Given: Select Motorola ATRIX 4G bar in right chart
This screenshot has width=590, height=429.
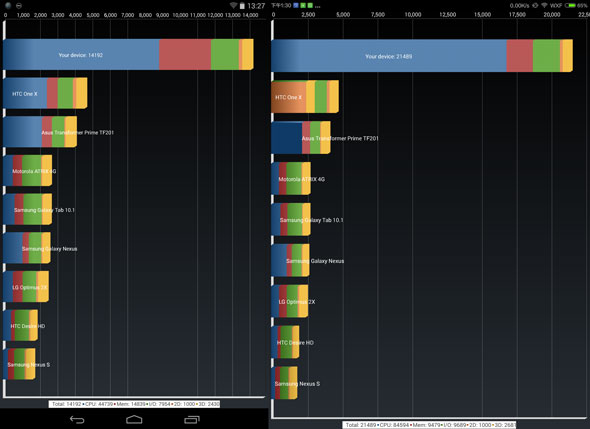Looking at the screenshot, I should coord(291,178).
